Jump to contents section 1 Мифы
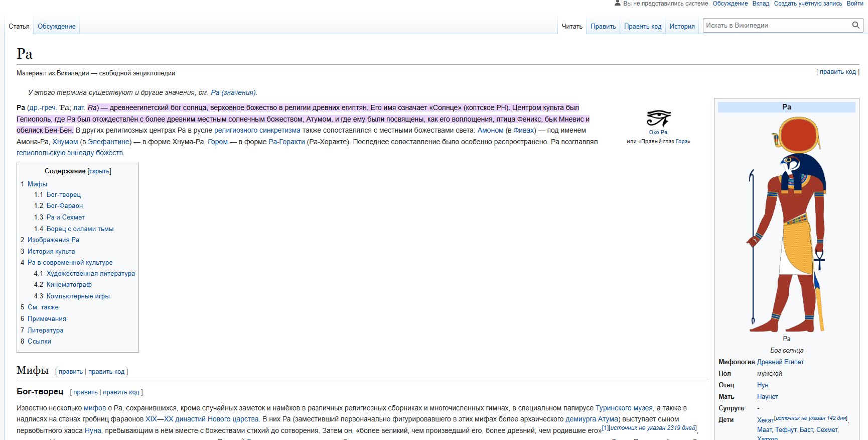The image size is (868, 440). 37,184
